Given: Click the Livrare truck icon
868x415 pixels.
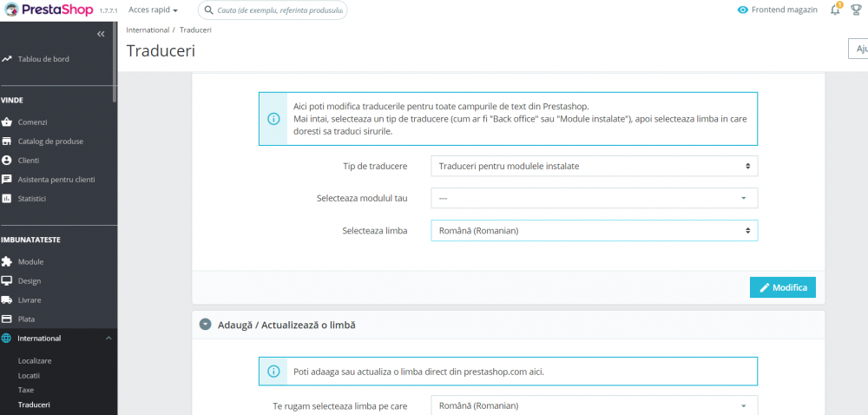Looking at the screenshot, I should coord(7,300).
